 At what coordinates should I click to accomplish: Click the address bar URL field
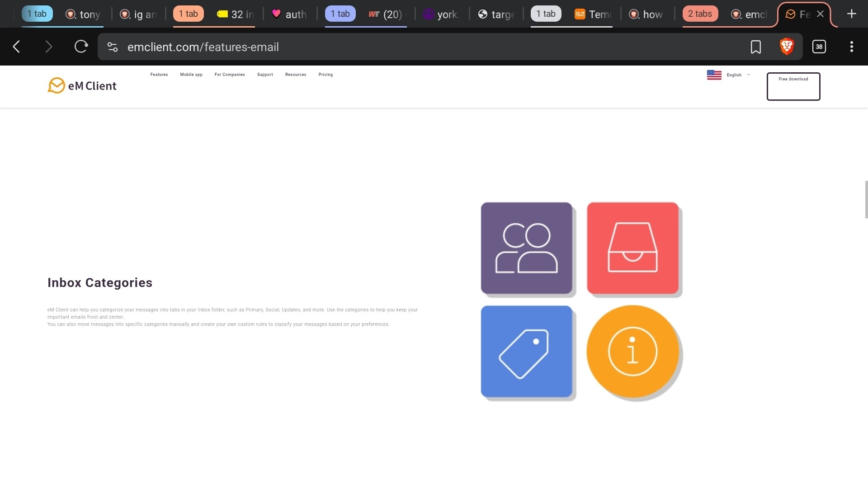pyautogui.click(x=407, y=47)
